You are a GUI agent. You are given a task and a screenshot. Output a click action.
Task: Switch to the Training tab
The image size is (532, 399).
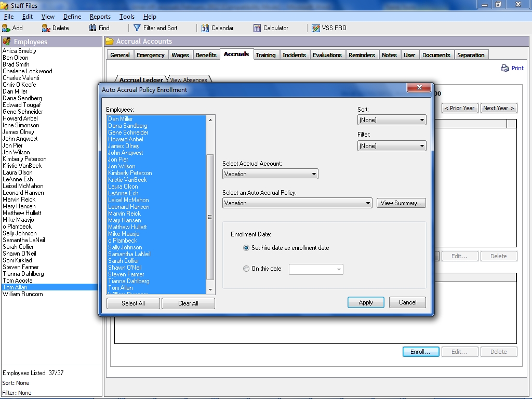point(266,55)
